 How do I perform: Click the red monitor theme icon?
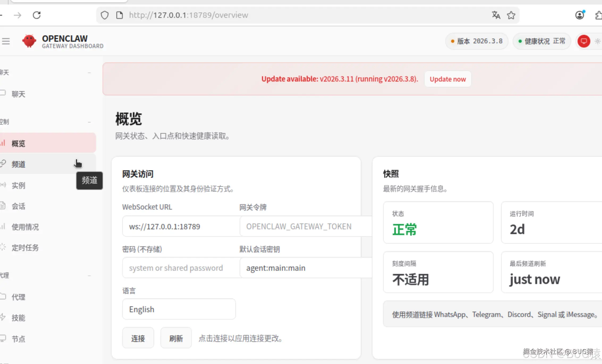pyautogui.click(x=584, y=41)
